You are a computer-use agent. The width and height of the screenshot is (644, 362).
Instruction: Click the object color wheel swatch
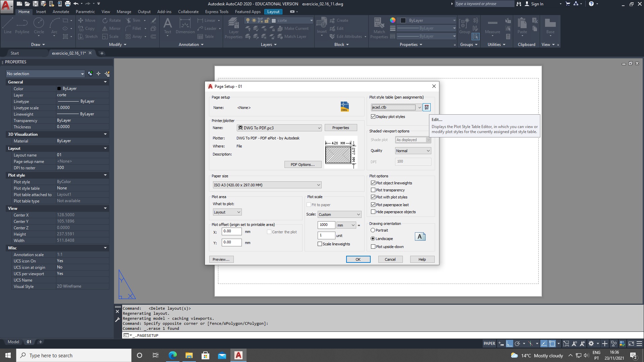point(393,20)
